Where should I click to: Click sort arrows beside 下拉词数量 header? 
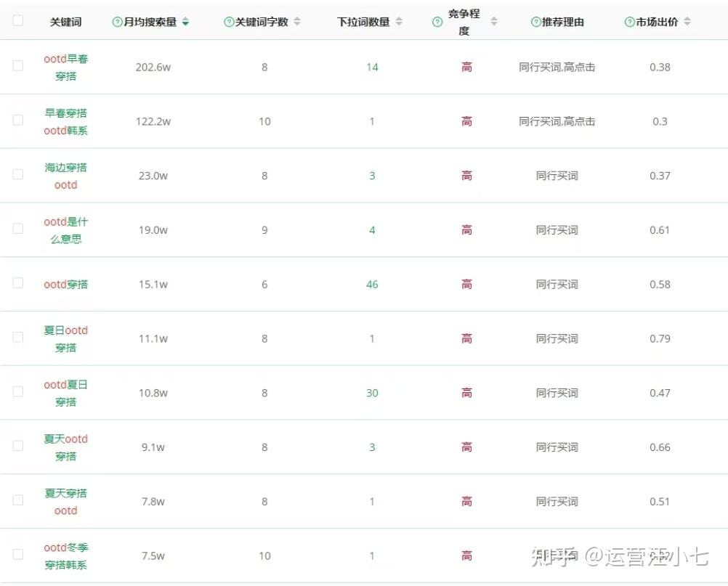click(397, 22)
